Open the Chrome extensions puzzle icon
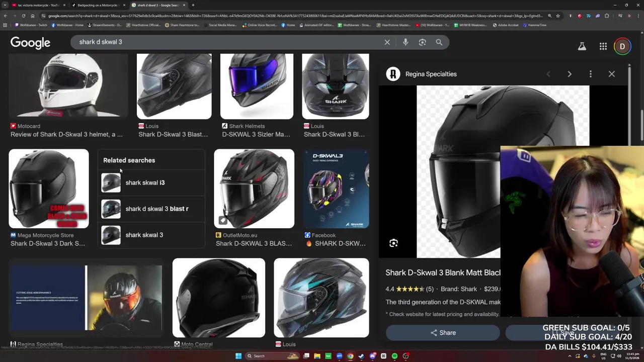The width and height of the screenshot is (644, 362). pos(607,16)
